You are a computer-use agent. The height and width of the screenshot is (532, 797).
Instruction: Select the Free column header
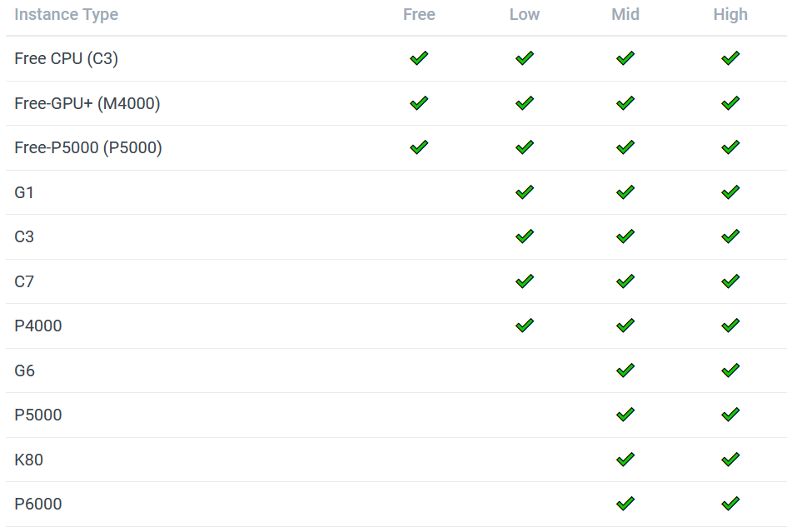pos(419,14)
